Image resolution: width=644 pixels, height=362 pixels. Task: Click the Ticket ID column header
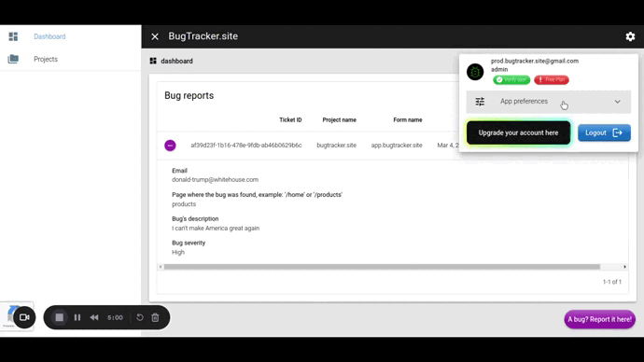coord(290,119)
